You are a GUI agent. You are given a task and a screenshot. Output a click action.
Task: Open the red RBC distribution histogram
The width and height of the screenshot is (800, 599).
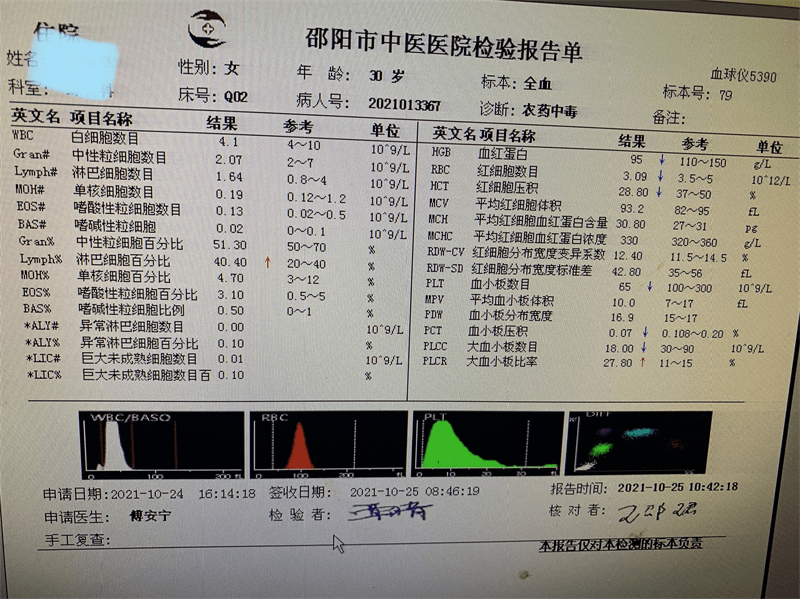coord(330,440)
